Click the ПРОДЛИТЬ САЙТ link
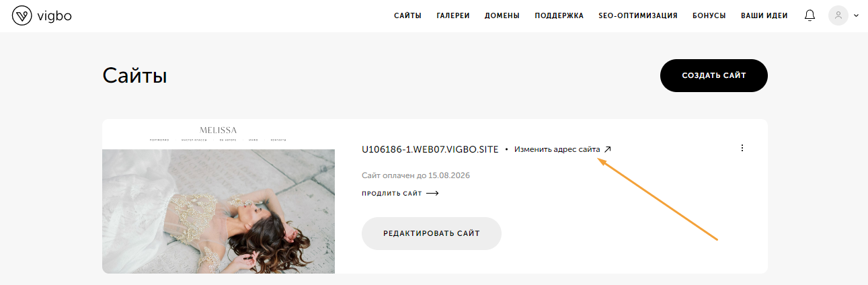The height and width of the screenshot is (285, 868). click(x=392, y=194)
